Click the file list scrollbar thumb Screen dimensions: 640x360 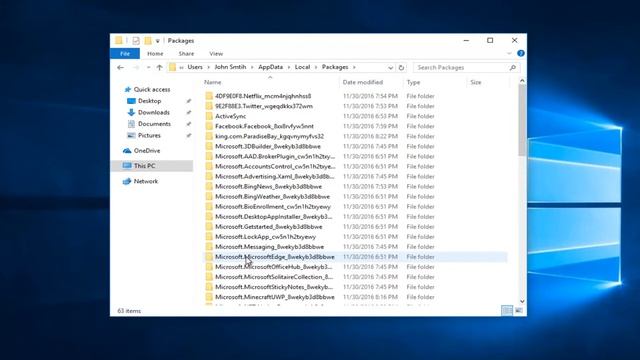pyautogui.click(x=522, y=120)
